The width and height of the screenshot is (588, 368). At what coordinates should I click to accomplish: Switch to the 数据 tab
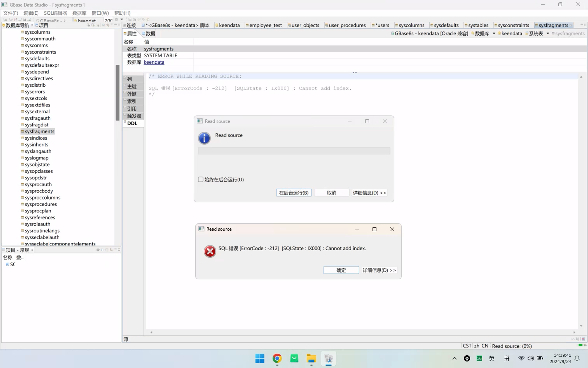(148, 33)
